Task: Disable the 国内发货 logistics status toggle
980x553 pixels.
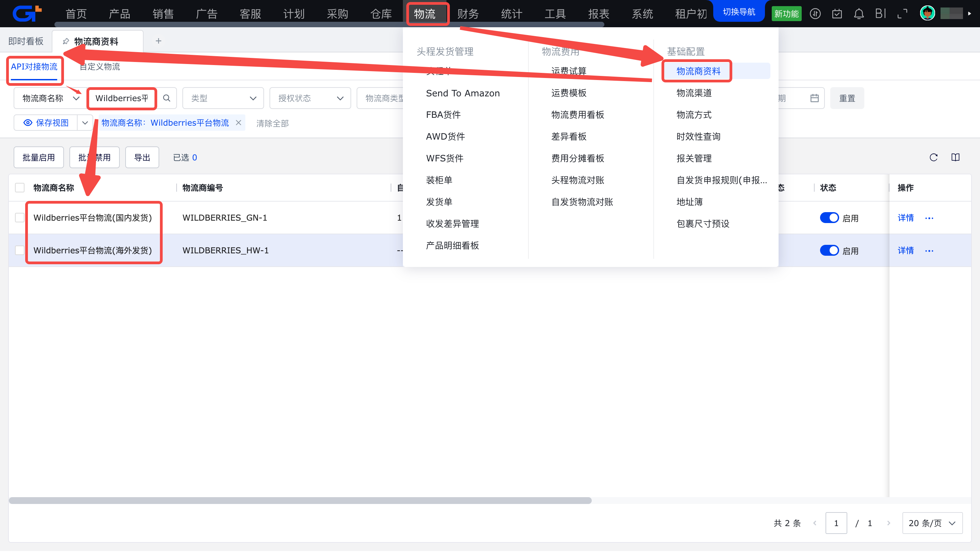Action: pos(829,218)
